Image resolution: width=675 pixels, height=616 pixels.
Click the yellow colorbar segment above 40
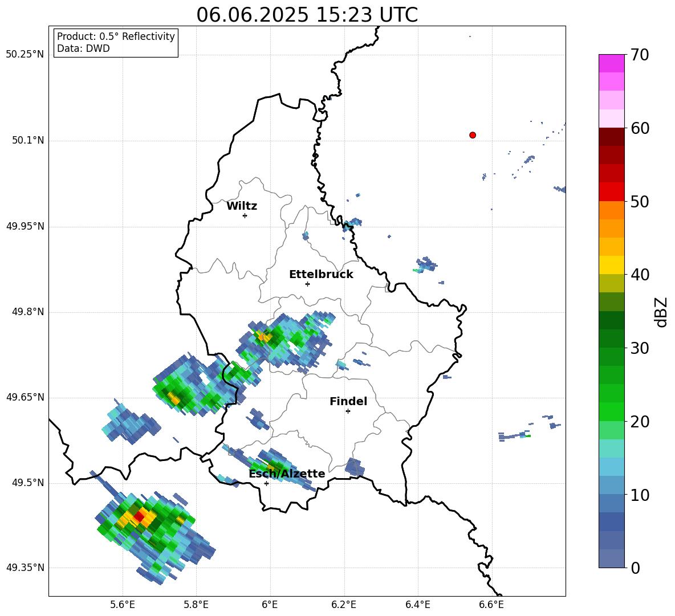(x=611, y=265)
